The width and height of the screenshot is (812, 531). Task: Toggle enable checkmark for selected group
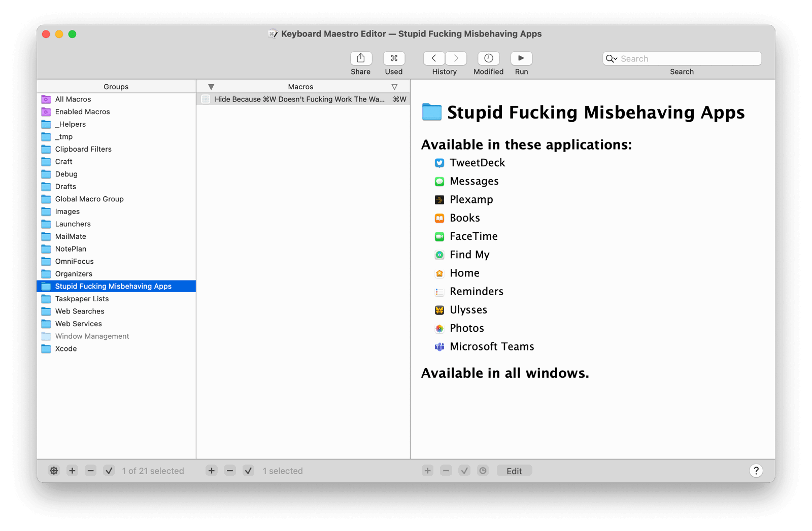[109, 471]
